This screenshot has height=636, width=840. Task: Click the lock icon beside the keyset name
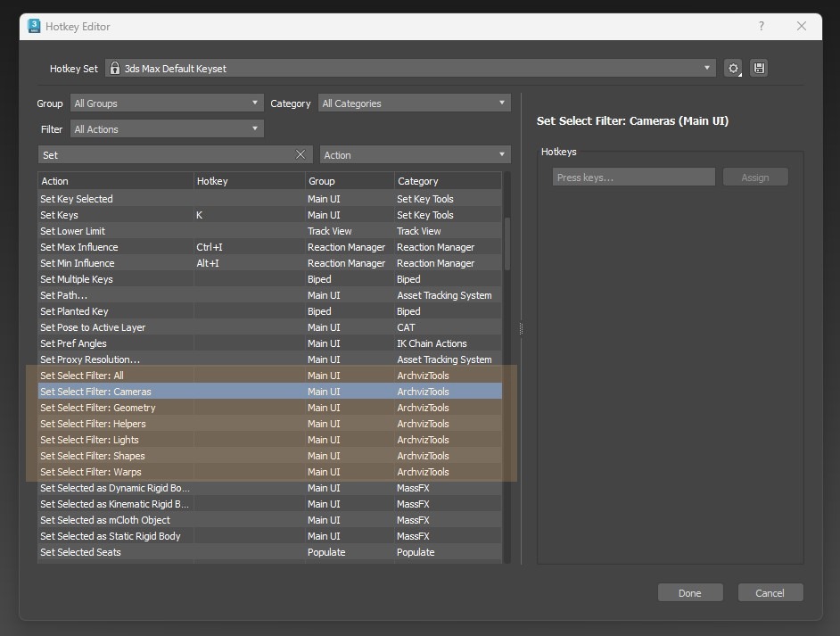pos(114,69)
